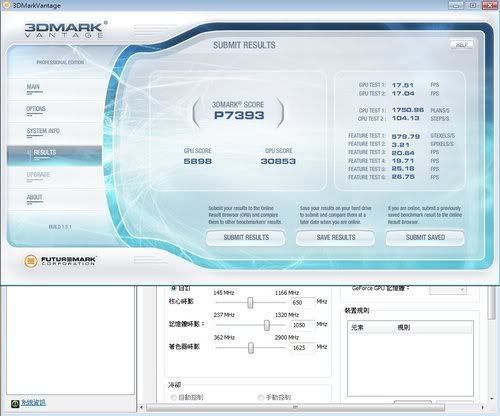Click the 1166 MHz core clock maximum label
The image size is (500, 416).
coord(287,293)
